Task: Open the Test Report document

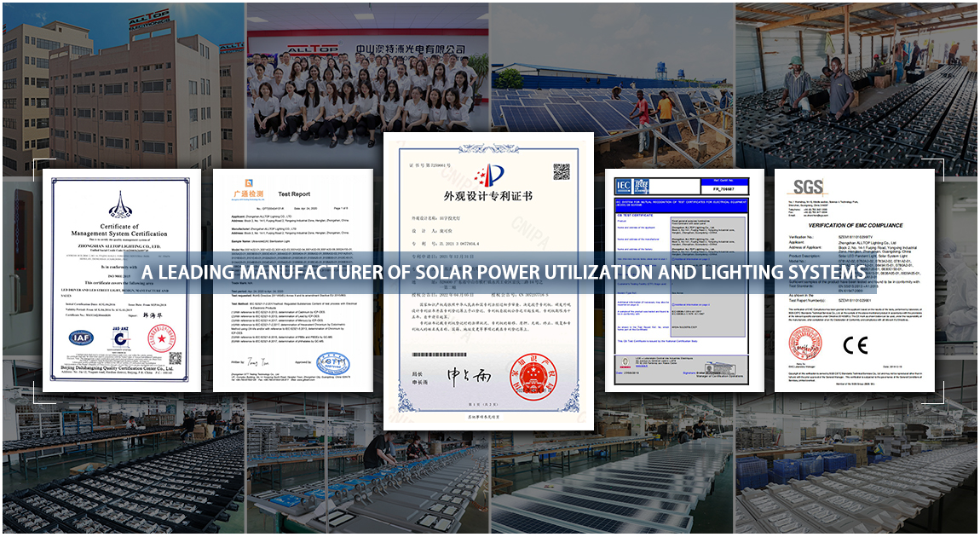Action: [293, 280]
